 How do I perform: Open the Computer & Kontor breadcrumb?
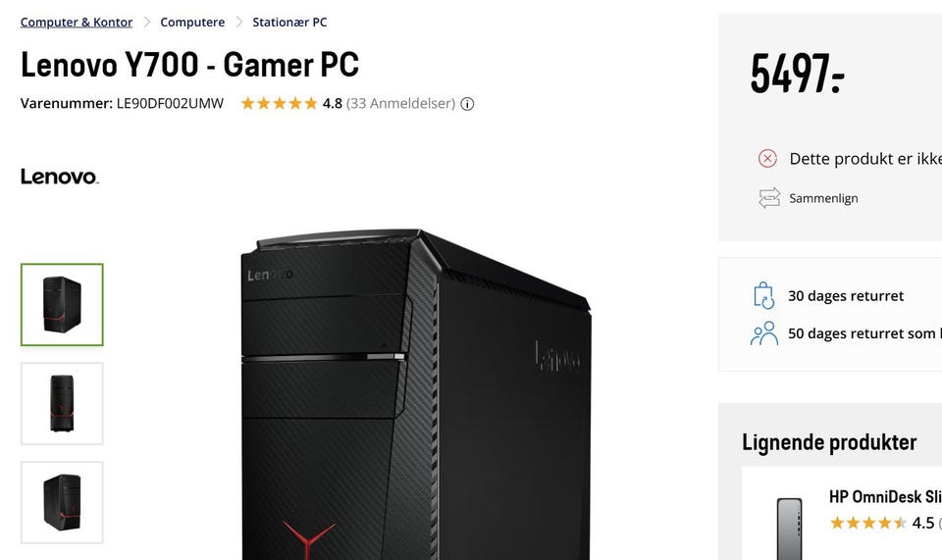(x=77, y=23)
